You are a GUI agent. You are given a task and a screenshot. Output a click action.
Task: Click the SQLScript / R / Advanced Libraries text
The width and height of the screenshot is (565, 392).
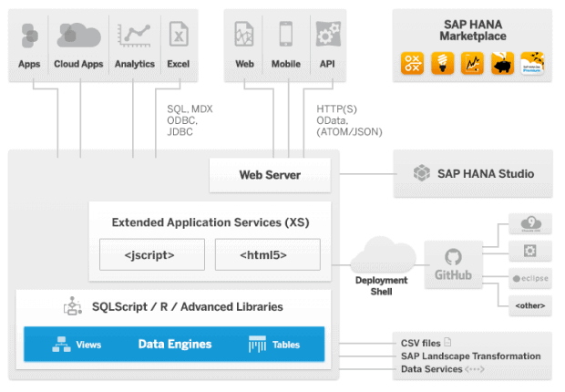point(188,307)
